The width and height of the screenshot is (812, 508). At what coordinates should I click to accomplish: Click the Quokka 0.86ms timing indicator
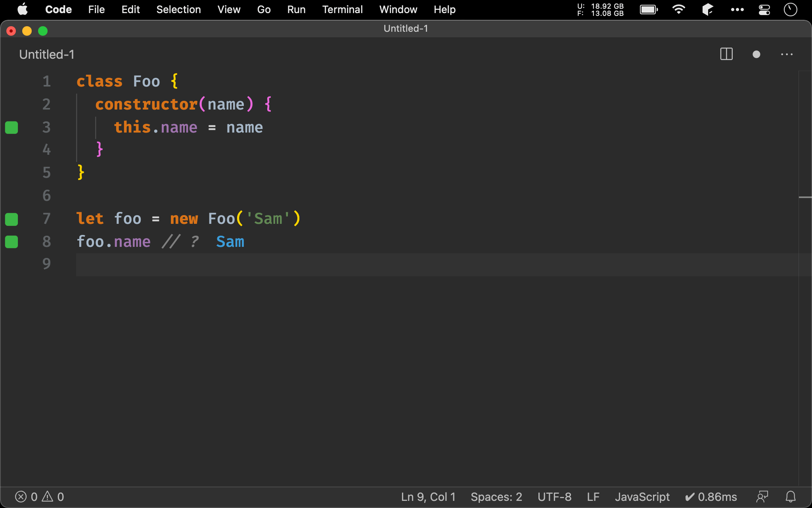[711, 496]
